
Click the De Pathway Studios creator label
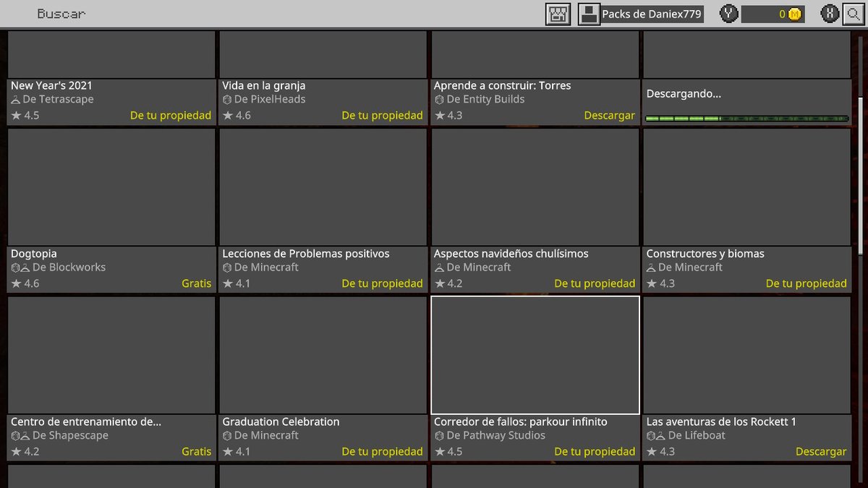pyautogui.click(x=496, y=435)
